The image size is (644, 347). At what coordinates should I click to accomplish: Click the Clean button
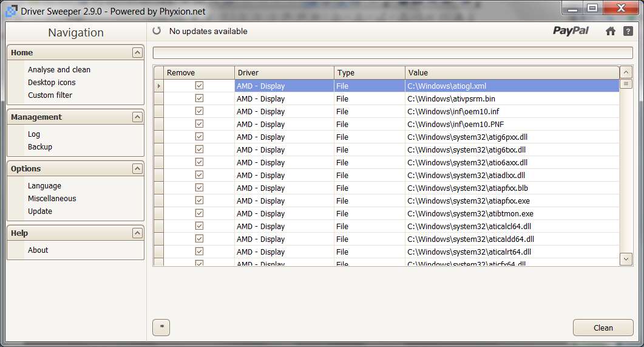[603, 328]
